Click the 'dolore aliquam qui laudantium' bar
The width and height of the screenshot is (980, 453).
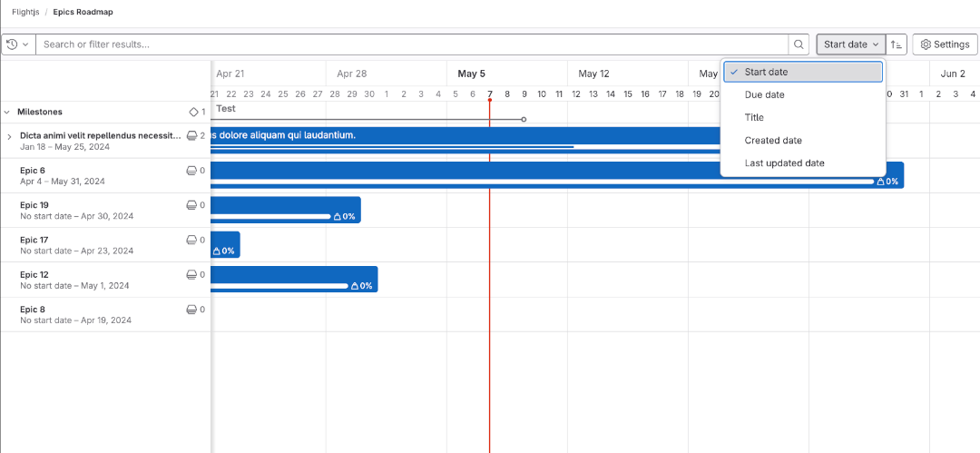tap(465, 140)
